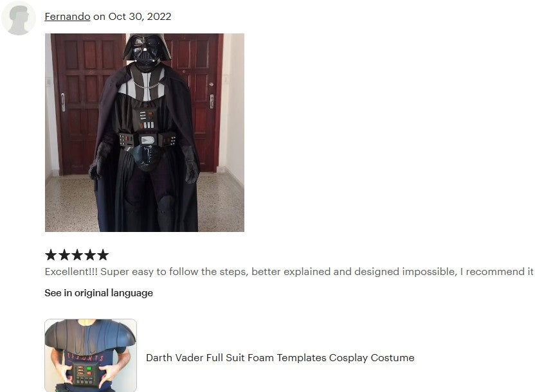Click the fifth rating star

[103, 254]
